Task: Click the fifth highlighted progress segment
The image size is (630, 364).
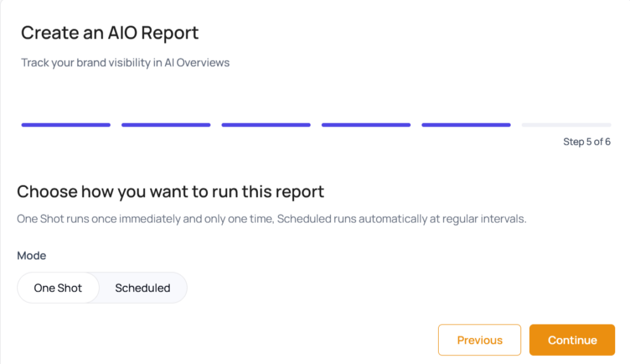Action: coord(466,125)
